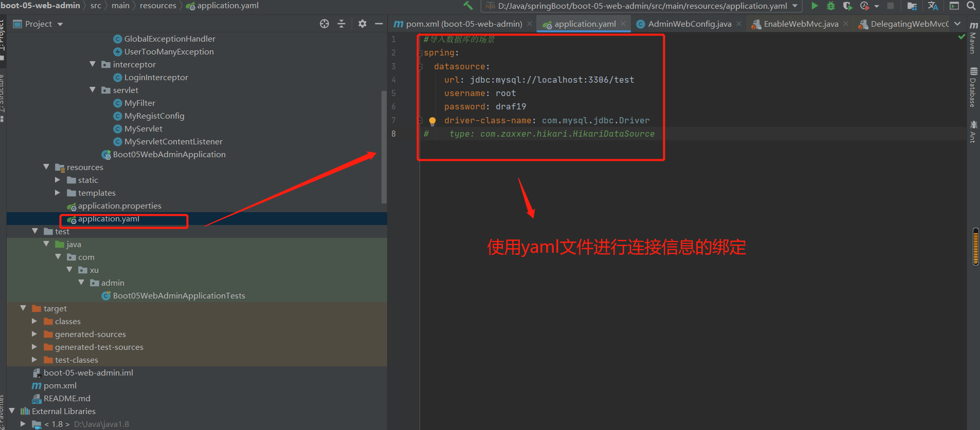This screenshot has width=980, height=430.
Task: Open the project structure icon
Action: pos(912,6)
